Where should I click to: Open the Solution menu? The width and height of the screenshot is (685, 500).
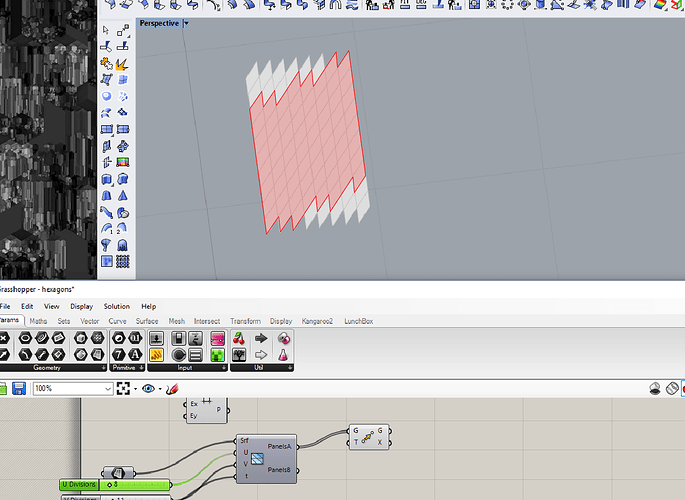117,307
